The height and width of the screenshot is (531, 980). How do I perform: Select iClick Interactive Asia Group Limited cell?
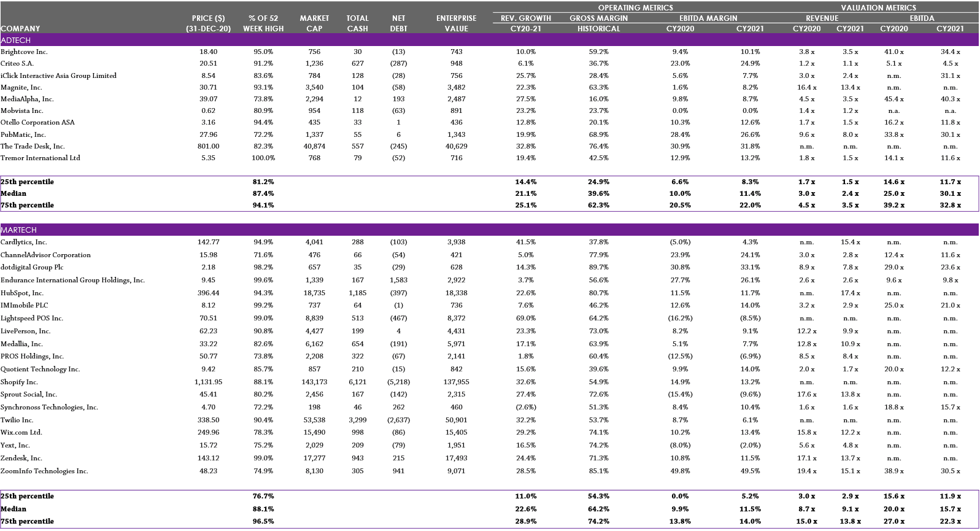(x=58, y=76)
